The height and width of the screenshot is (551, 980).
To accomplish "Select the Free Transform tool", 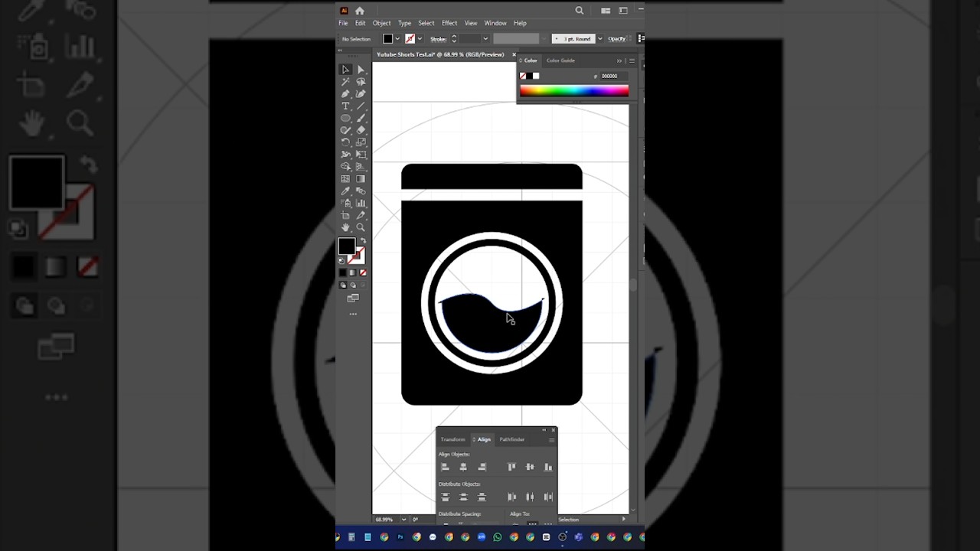I will pos(361,155).
